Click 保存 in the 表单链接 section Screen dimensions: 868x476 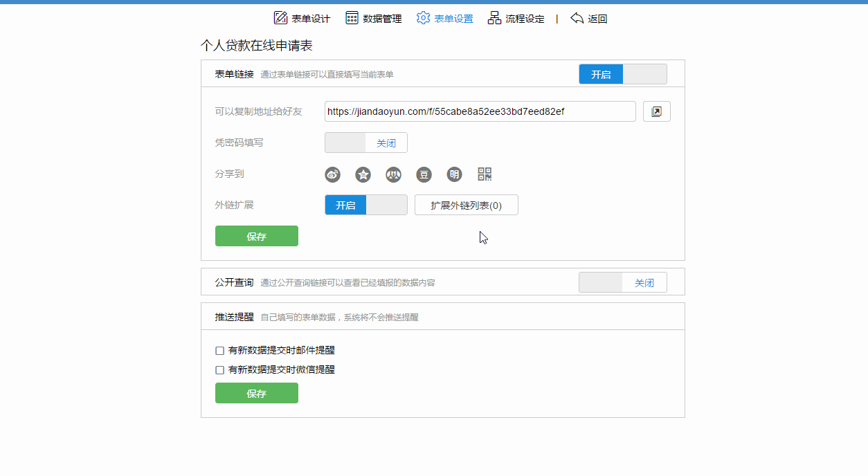coord(256,237)
